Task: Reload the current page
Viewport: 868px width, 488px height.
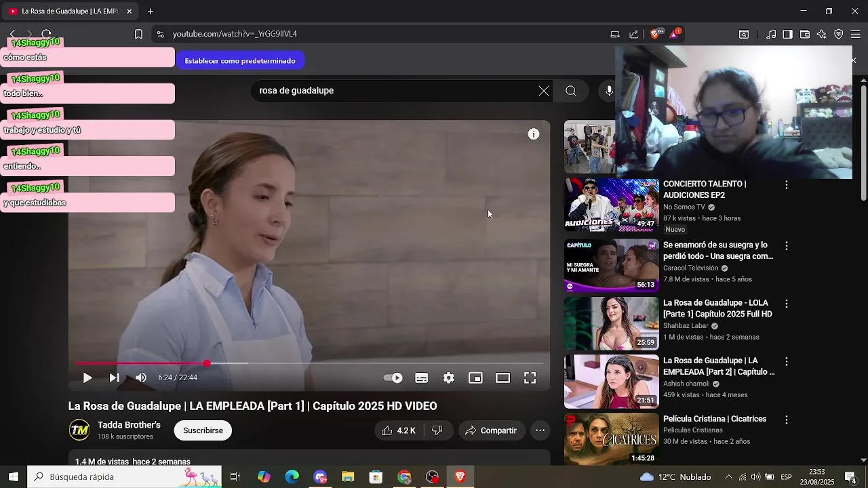Action: 46,34
